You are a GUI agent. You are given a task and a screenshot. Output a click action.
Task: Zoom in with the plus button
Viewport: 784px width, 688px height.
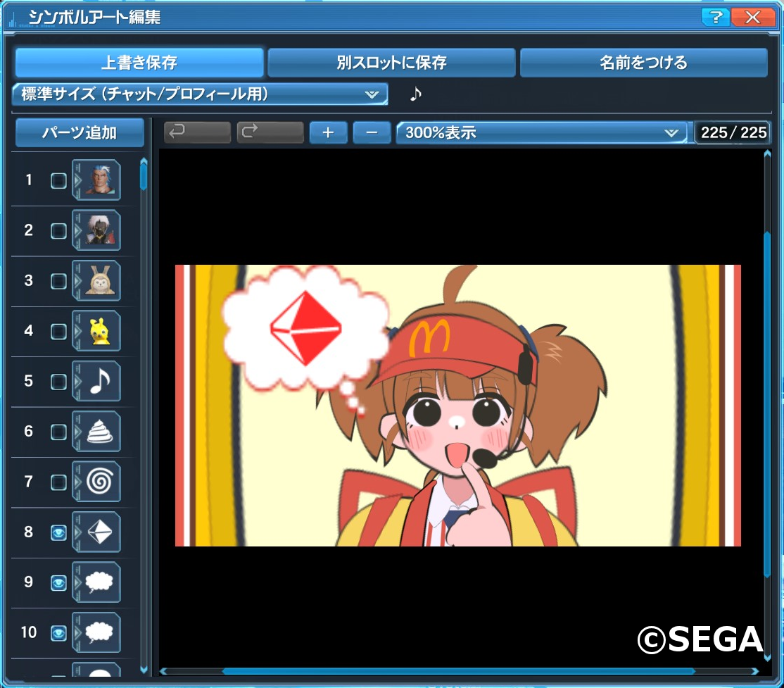coord(328,132)
